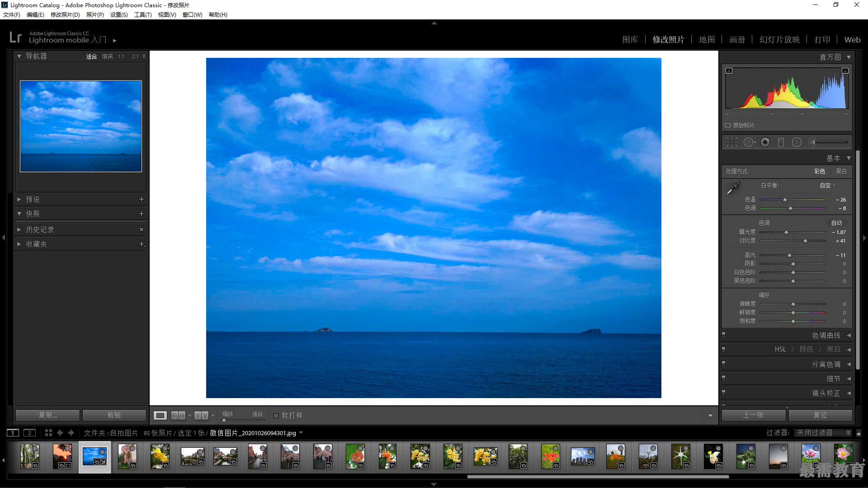
Task: Add a new preset with the plus icon
Action: click(x=142, y=199)
